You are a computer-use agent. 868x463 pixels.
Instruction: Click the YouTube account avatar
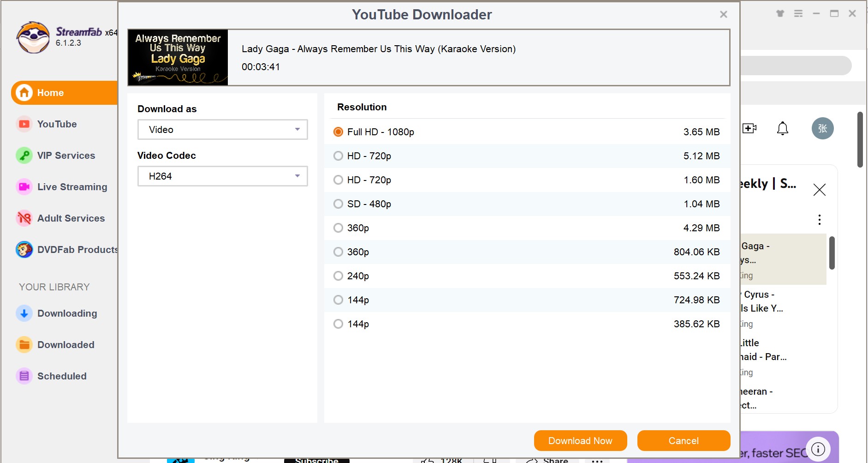tap(823, 128)
